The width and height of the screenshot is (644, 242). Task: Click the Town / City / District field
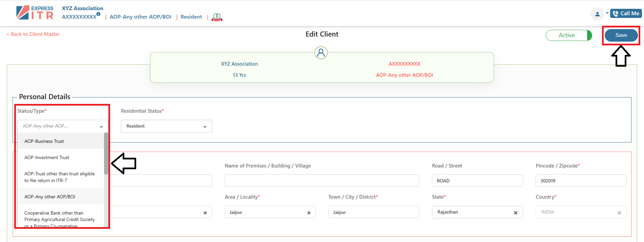(x=374, y=212)
